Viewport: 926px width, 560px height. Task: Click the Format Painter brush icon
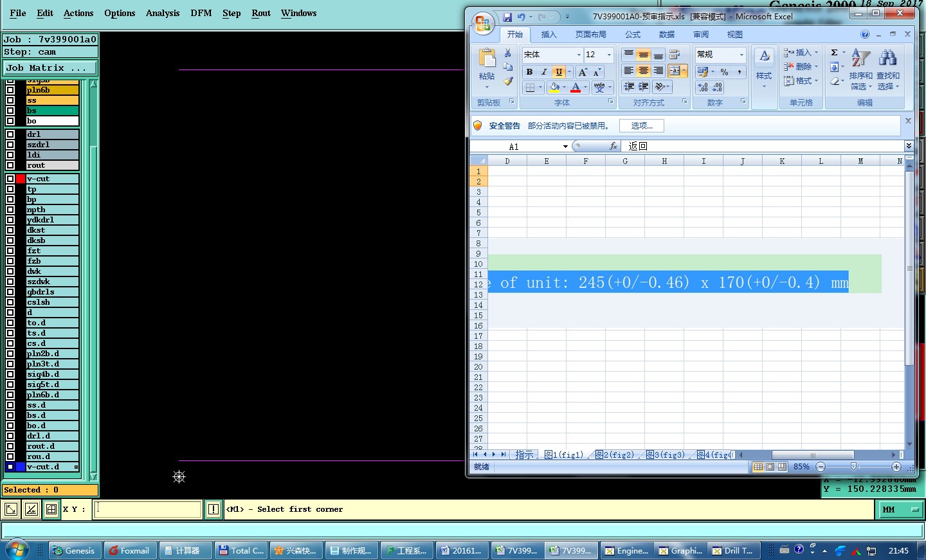(507, 82)
